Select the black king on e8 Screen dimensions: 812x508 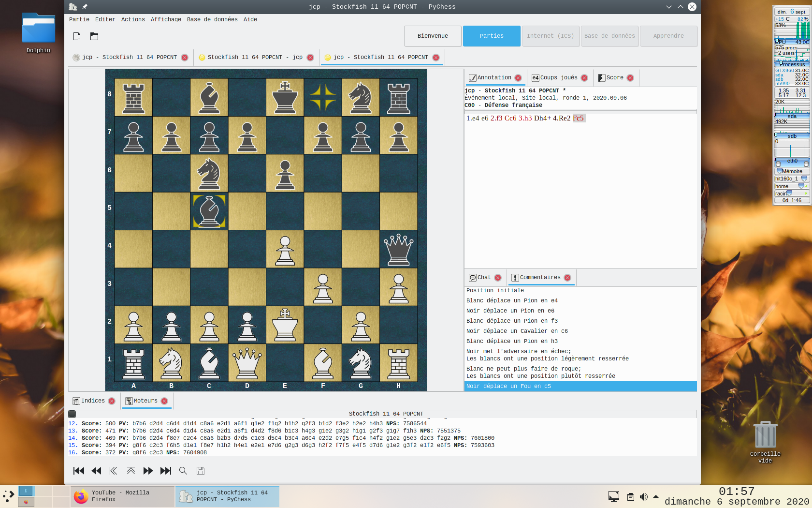285,98
